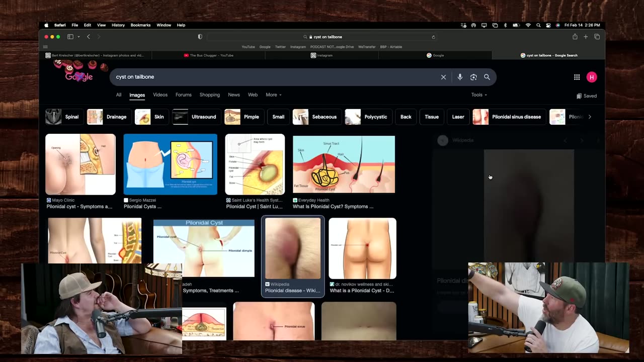Open the Sergio Mazzei Pilonidal Cysts image
644x362 pixels.
pos(171,164)
